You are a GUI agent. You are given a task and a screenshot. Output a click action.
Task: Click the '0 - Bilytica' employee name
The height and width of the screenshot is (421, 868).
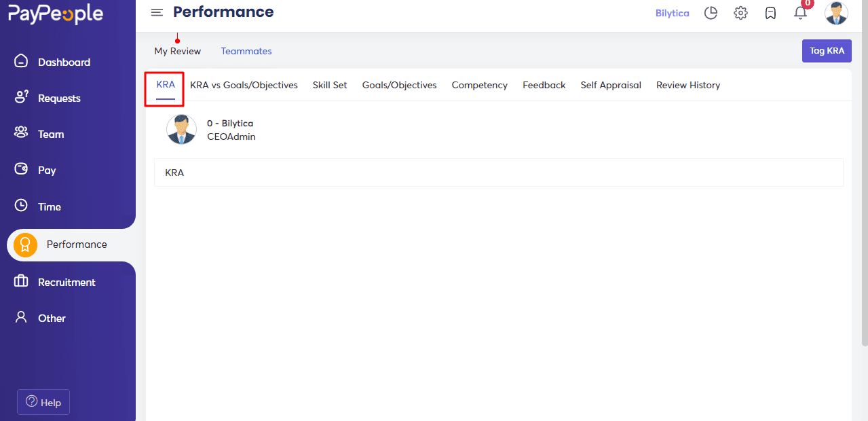[230, 124]
